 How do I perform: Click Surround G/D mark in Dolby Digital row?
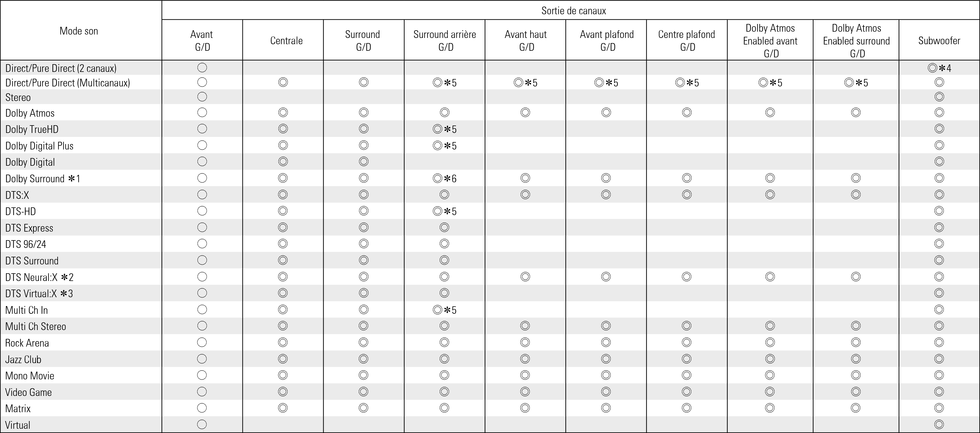(364, 161)
